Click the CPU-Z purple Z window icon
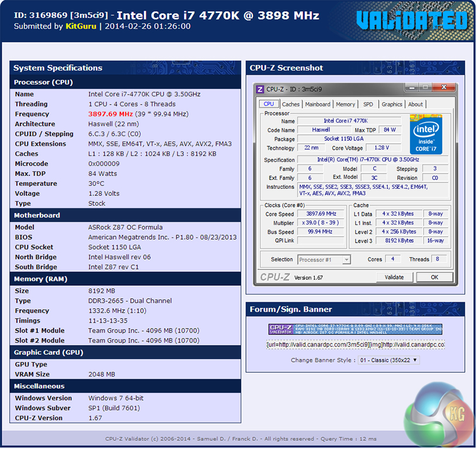The image size is (476, 449). point(260,89)
